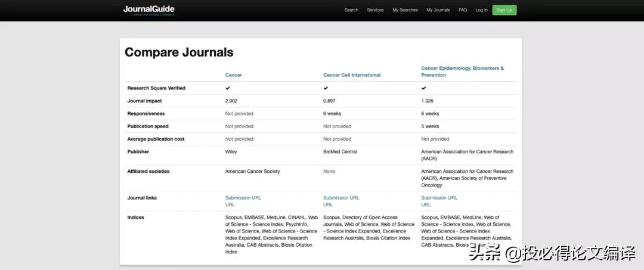Go to My Journals
The image size is (644, 270).
[438, 10]
